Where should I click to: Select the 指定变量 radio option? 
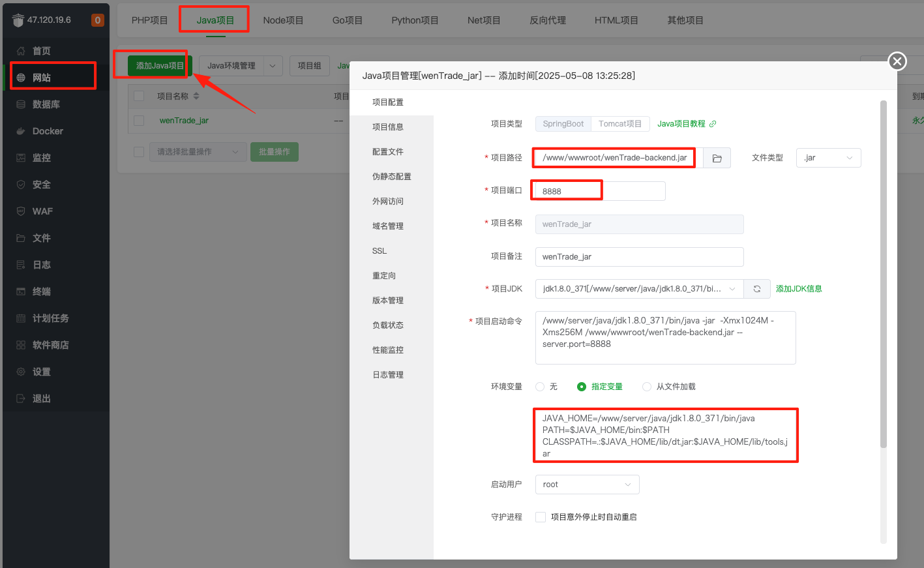click(x=582, y=387)
